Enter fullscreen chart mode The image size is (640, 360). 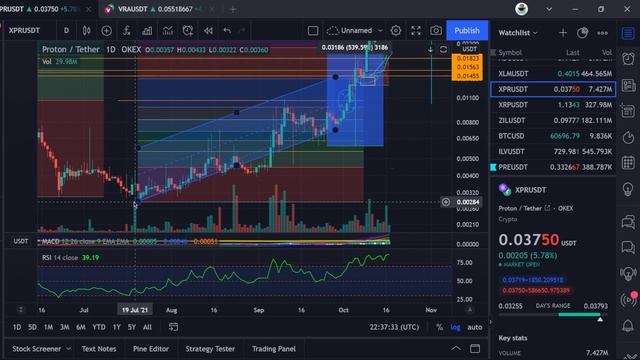(416, 31)
